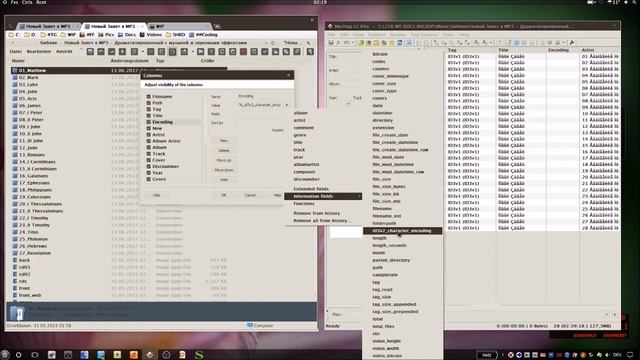
Task: Expand the Extended fields submenu entry
Action: pyautogui.click(x=323, y=189)
